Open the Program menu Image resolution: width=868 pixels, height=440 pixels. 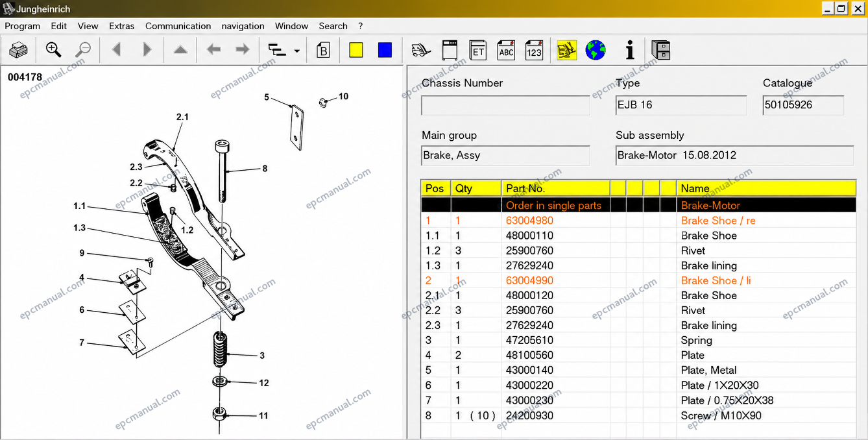click(23, 26)
